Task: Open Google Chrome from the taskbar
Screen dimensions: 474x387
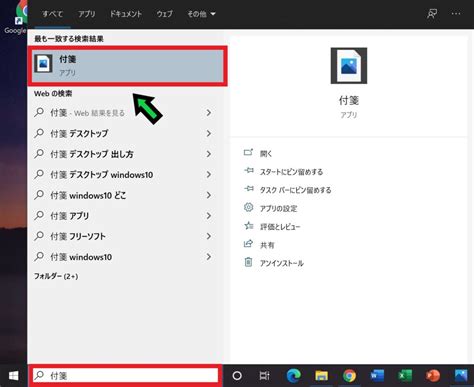Action: click(x=349, y=376)
